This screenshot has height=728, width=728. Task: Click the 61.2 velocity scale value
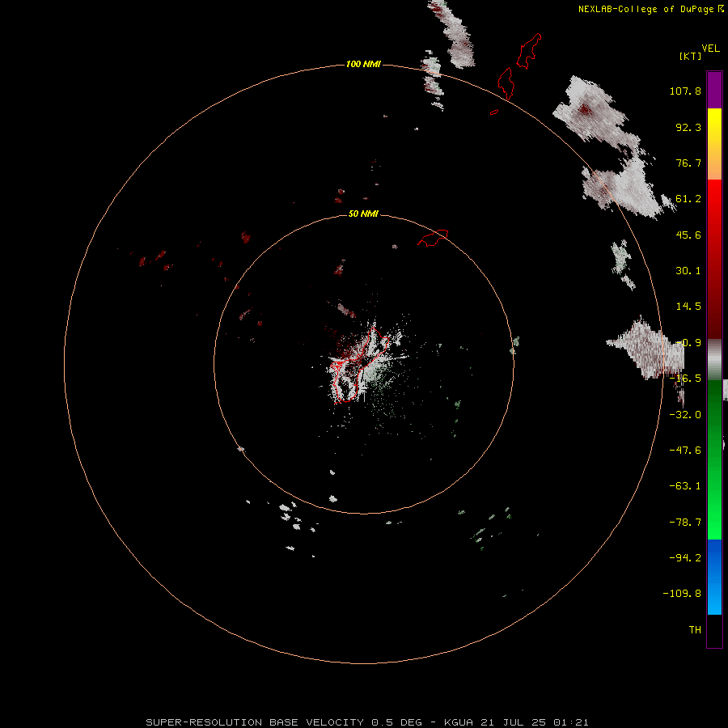click(688, 199)
